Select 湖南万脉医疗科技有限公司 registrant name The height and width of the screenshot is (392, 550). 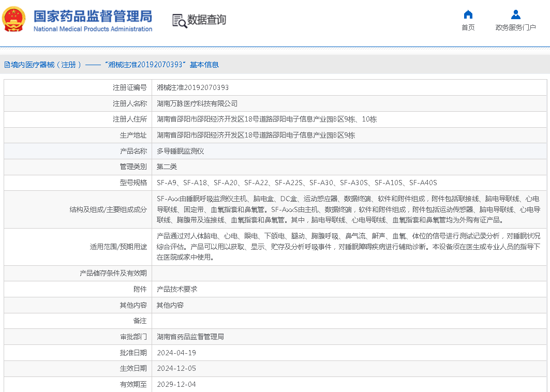click(197, 103)
